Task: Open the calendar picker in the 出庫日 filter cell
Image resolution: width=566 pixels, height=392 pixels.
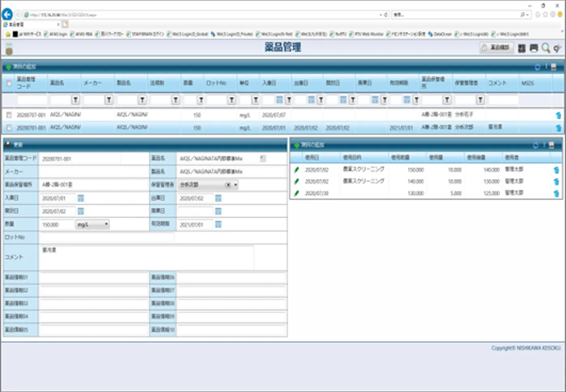Action: pos(311,99)
